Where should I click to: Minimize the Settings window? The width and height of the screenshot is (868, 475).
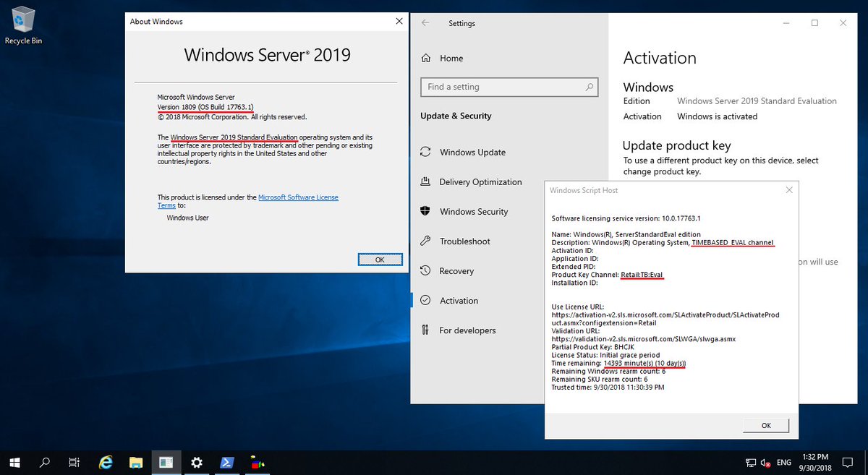click(786, 23)
